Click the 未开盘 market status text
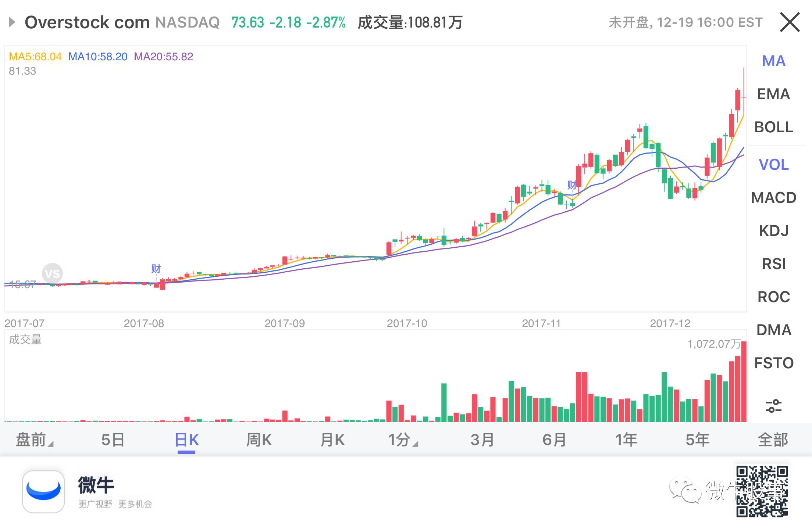 click(x=629, y=22)
